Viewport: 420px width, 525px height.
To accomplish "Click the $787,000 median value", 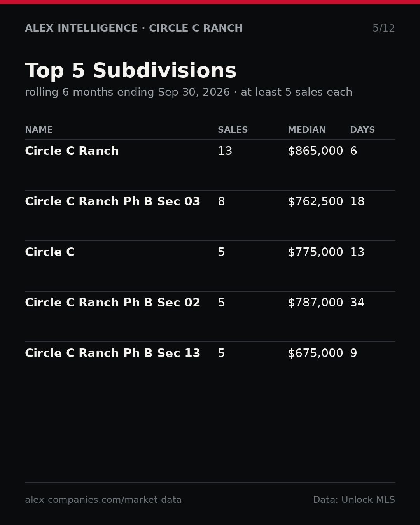I will click(x=315, y=303).
